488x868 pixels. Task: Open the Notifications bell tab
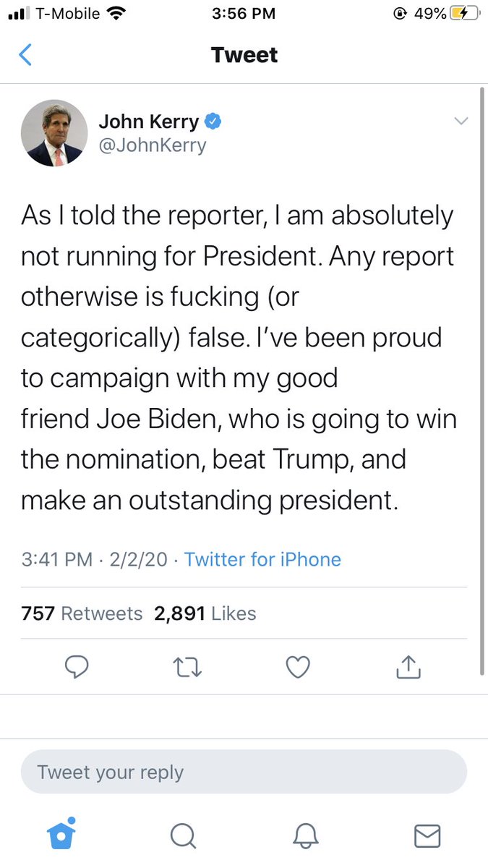305,835
